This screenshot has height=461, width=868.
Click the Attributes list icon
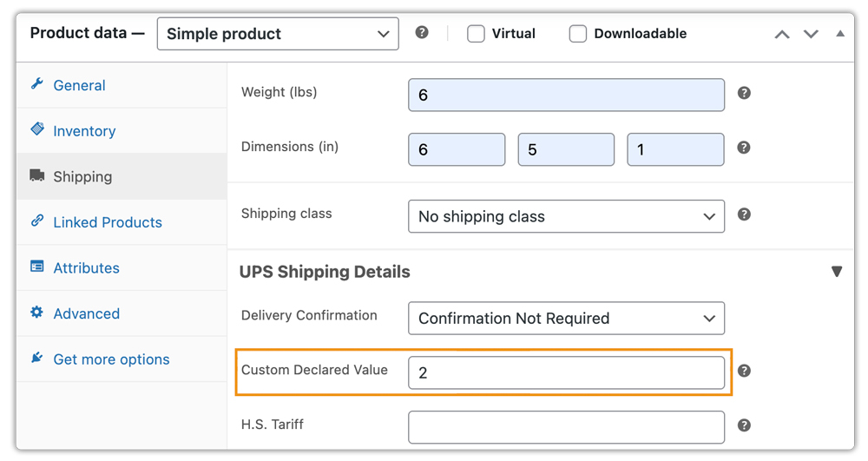coord(37,267)
